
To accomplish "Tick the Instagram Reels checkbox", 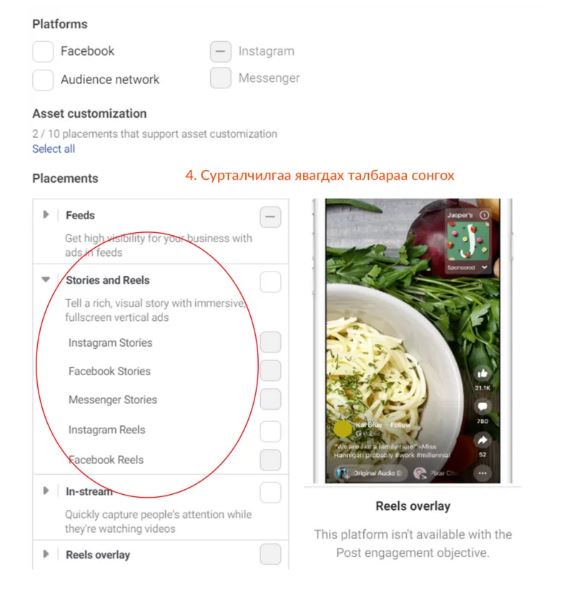I will point(270,431).
